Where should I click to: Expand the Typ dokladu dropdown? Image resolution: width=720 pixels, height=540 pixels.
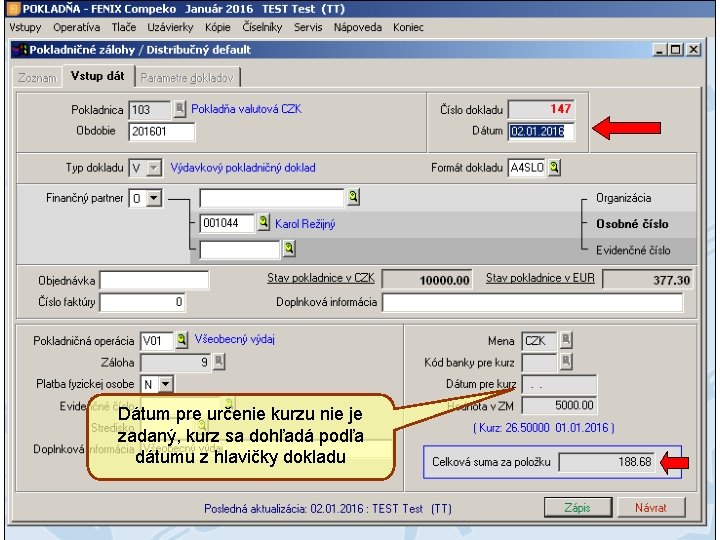pyautogui.click(x=154, y=168)
